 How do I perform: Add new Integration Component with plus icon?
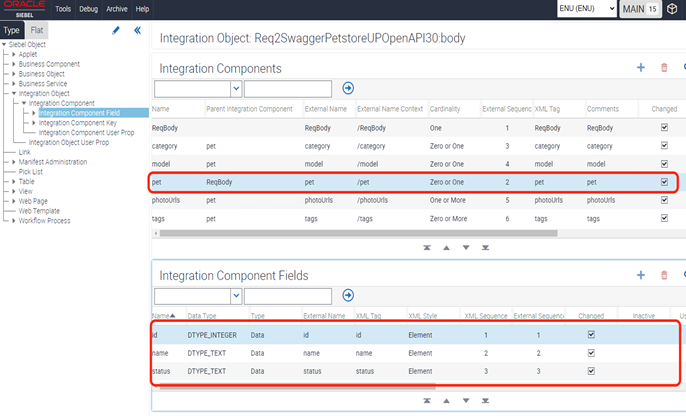pyautogui.click(x=640, y=67)
